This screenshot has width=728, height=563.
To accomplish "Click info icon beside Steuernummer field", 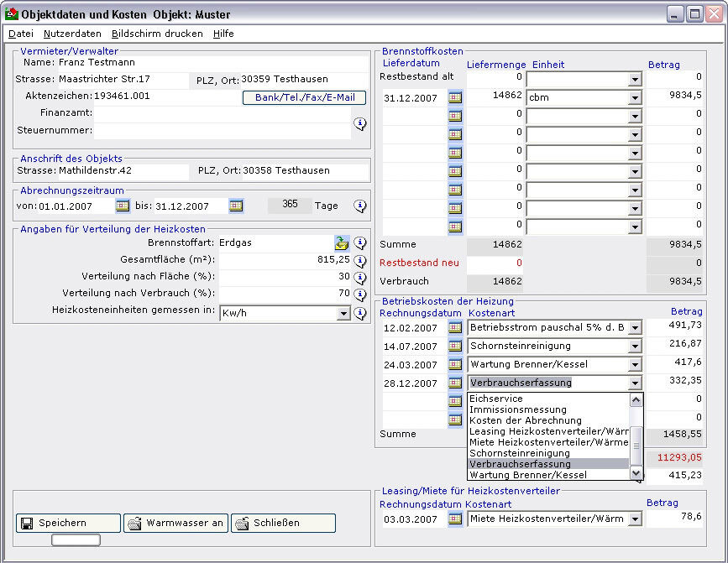I will (x=360, y=123).
